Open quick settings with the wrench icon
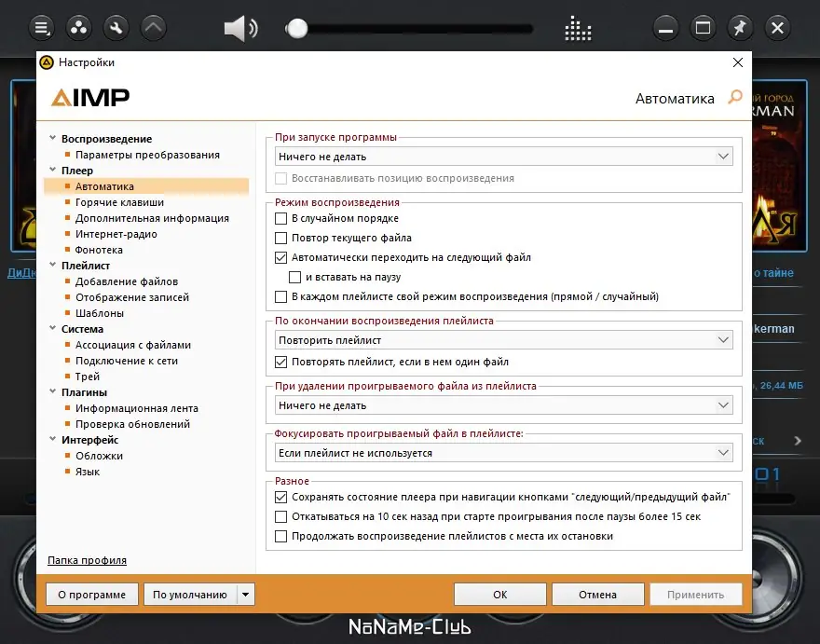This screenshot has width=820, height=644. pos(116,27)
